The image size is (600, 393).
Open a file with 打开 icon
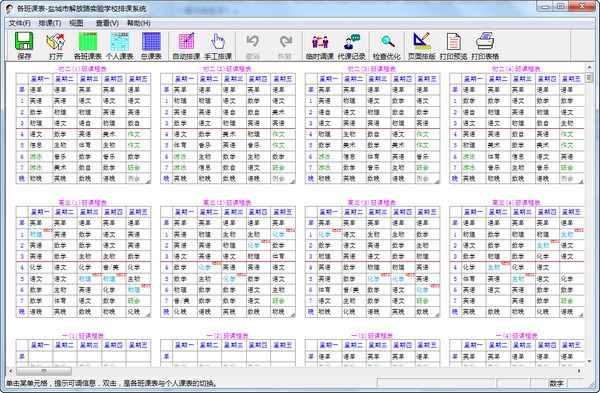click(56, 46)
